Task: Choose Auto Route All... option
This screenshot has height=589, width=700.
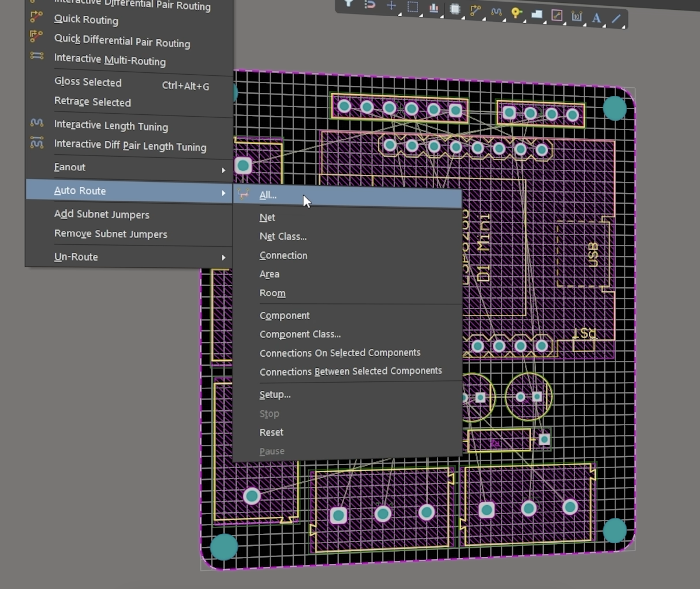Action: click(268, 195)
